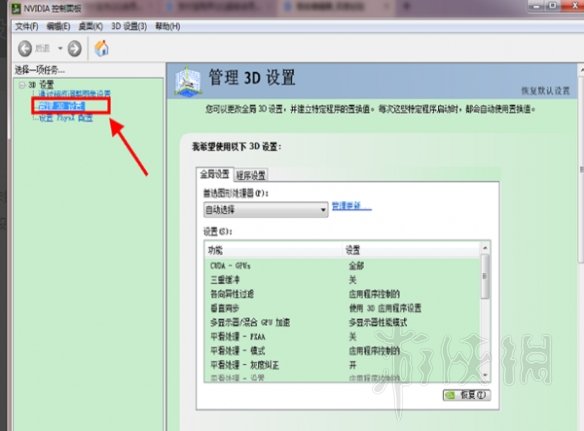The width and height of the screenshot is (584, 431).
Task: Click the 开 value for 灰度纠正
Action: [x=352, y=365]
